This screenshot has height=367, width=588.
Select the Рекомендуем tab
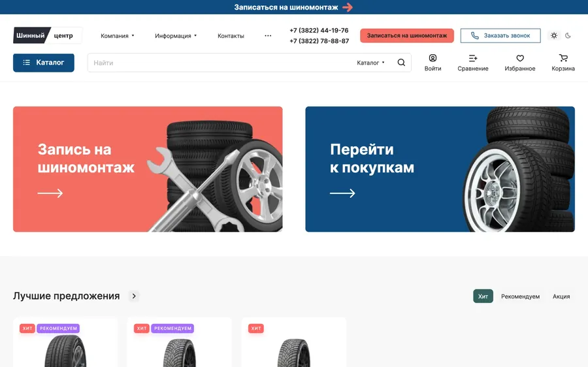pyautogui.click(x=520, y=296)
